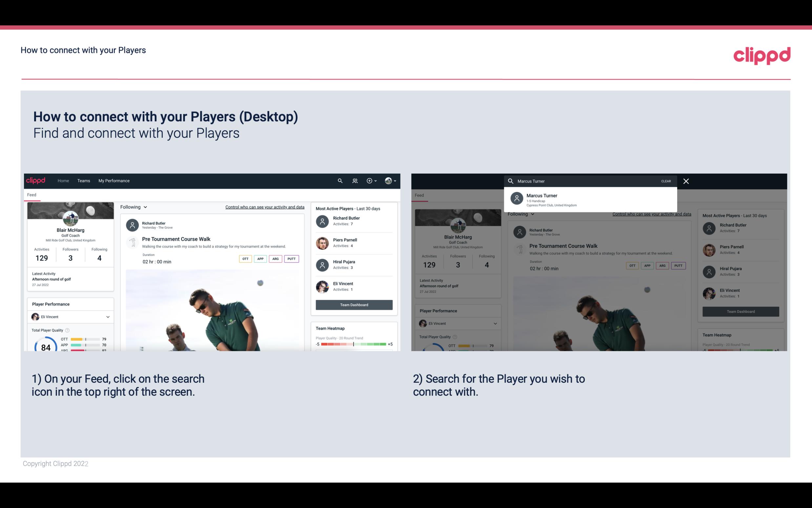Click the Teams management icon

click(x=354, y=180)
